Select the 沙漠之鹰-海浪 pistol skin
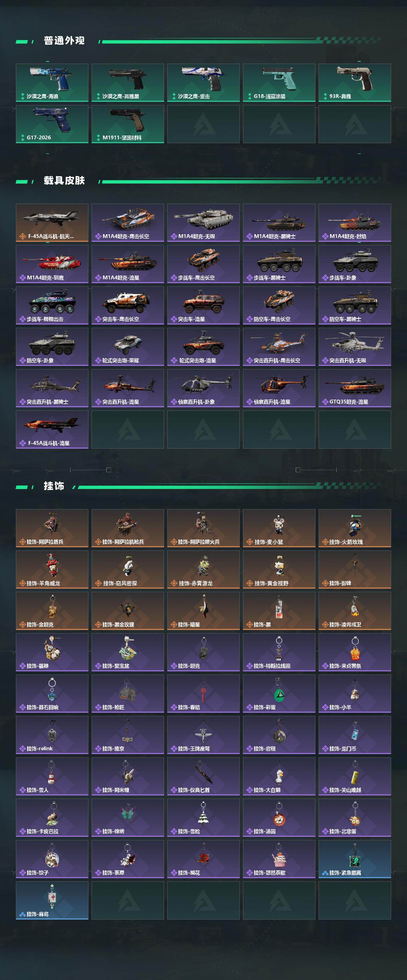The width and height of the screenshot is (407, 980). click(52, 82)
